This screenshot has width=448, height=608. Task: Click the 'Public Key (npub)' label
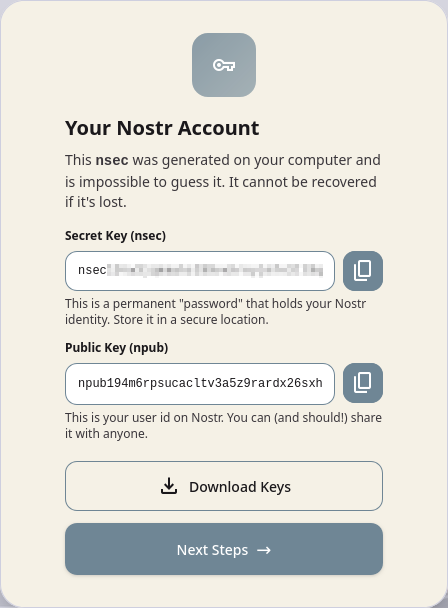[x=116, y=348]
